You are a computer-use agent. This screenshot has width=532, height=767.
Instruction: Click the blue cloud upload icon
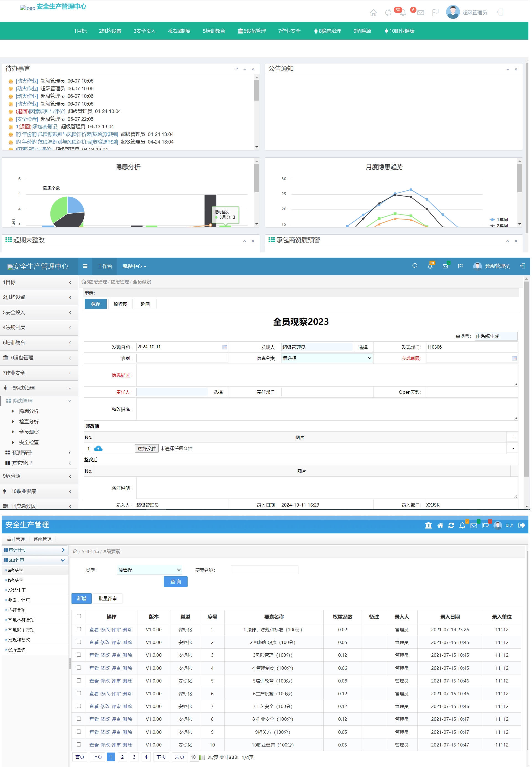coord(98,448)
